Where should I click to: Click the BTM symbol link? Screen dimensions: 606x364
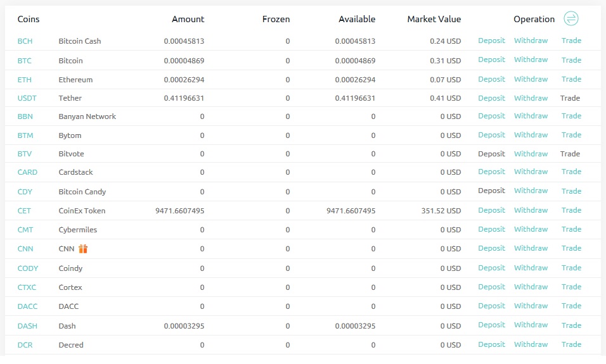tap(25, 135)
